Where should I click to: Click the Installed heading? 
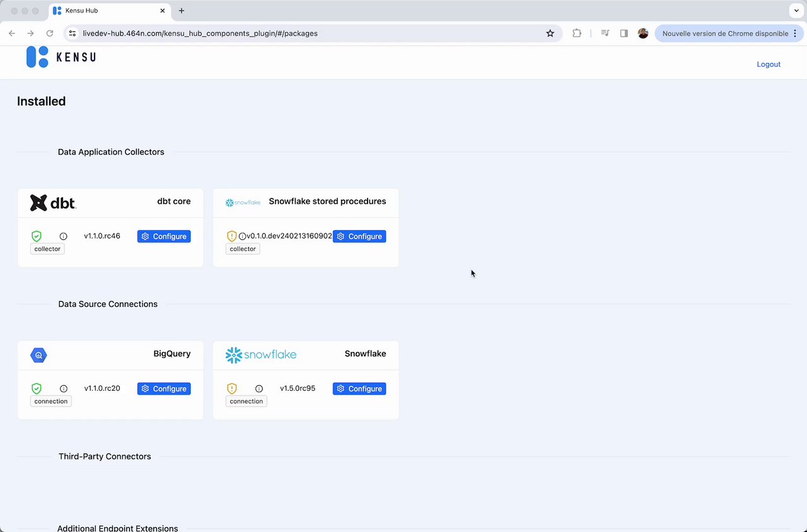coord(42,101)
